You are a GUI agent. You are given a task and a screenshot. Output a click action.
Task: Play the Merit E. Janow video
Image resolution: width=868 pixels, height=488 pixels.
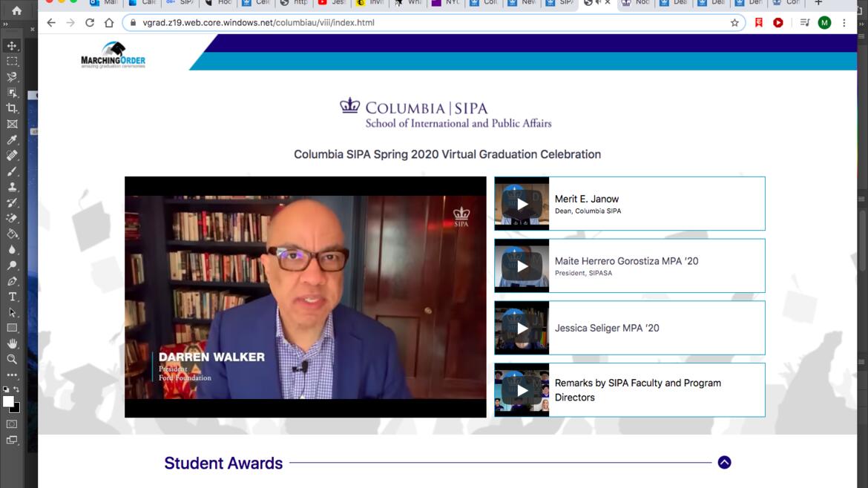pos(522,203)
